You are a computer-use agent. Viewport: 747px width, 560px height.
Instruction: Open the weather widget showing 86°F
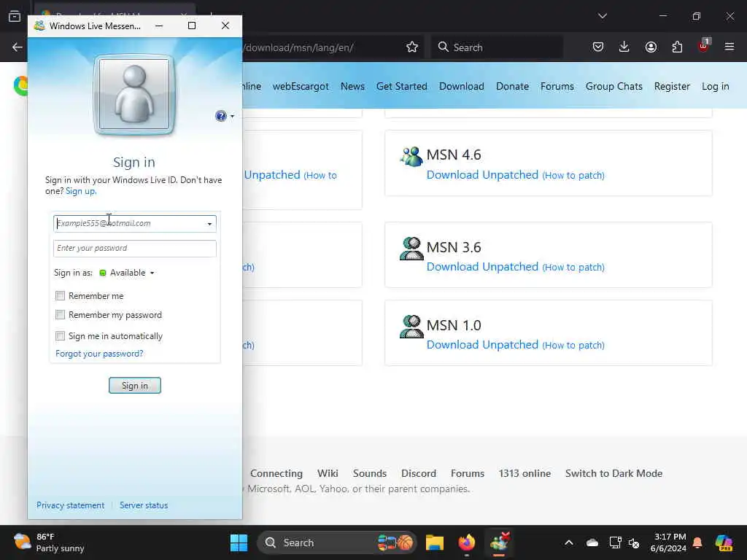(x=49, y=542)
